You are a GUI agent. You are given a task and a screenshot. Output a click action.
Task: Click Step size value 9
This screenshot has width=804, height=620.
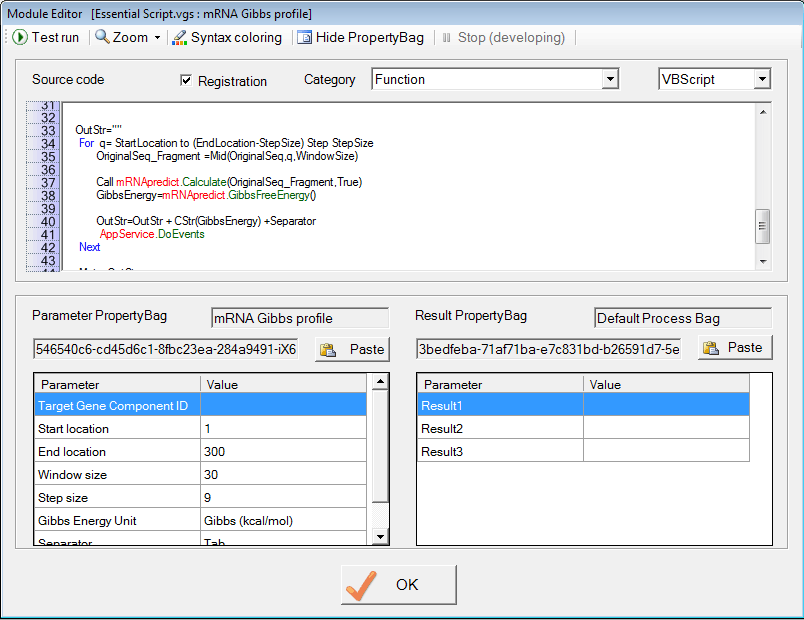point(284,497)
